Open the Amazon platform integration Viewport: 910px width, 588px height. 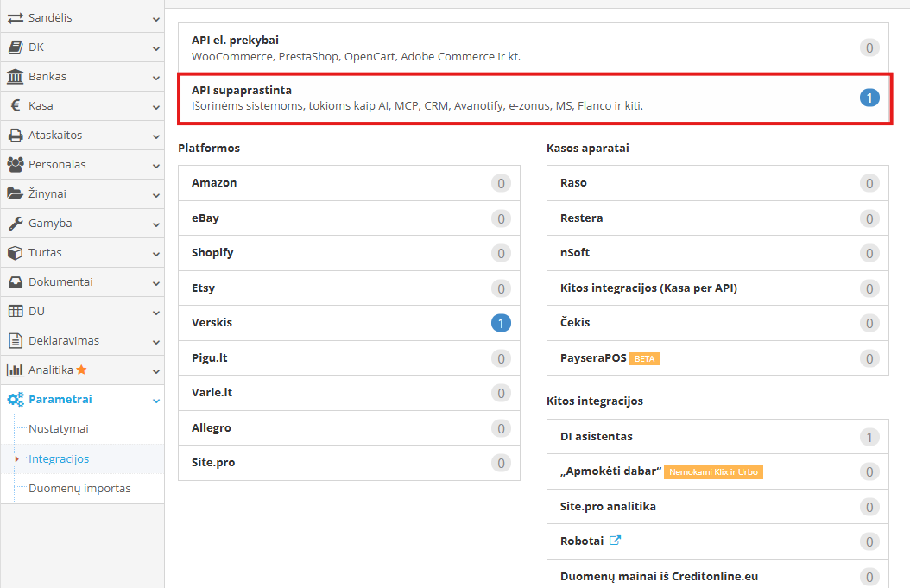pos(349,183)
